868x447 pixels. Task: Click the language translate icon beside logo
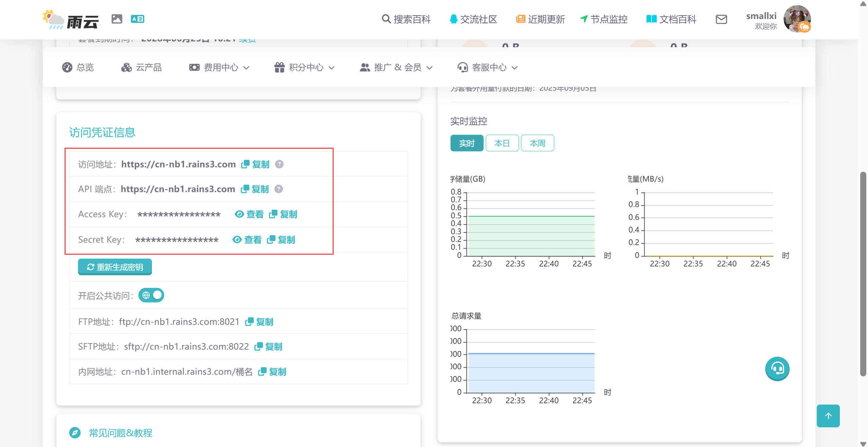(x=137, y=19)
